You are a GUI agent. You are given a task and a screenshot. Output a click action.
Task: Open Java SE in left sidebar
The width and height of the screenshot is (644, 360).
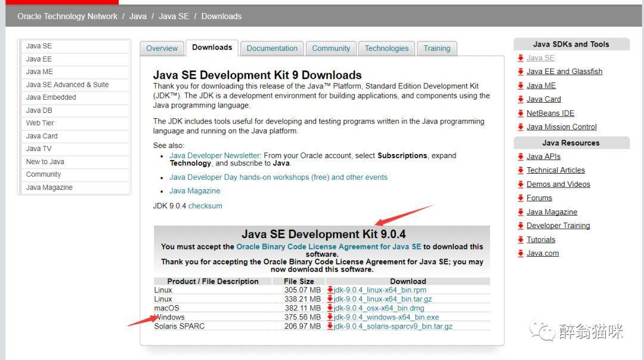(75, 46)
